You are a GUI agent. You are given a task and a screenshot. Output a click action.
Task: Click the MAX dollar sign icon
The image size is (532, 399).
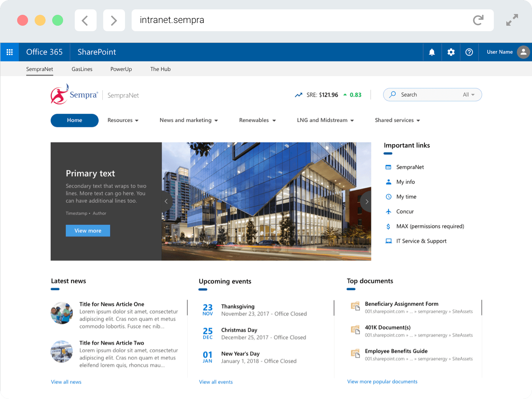click(x=388, y=226)
